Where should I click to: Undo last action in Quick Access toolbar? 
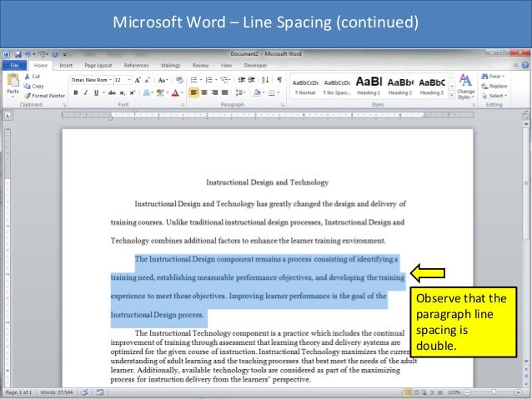point(28,54)
